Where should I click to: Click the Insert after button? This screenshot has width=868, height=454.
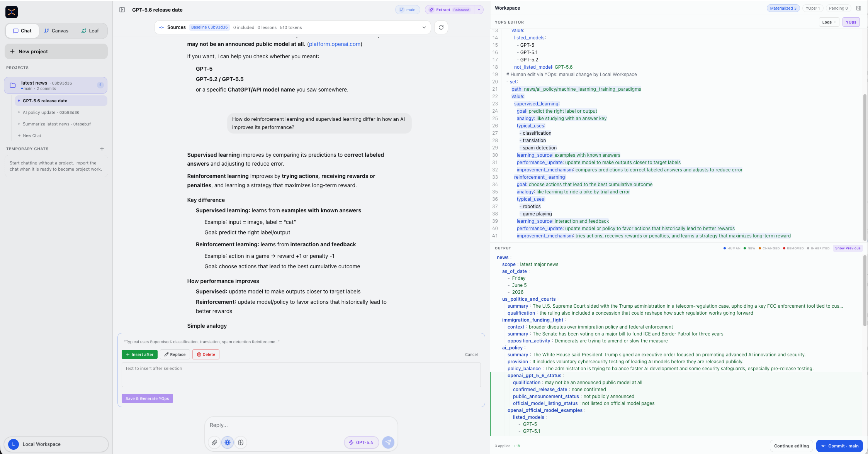click(x=139, y=354)
